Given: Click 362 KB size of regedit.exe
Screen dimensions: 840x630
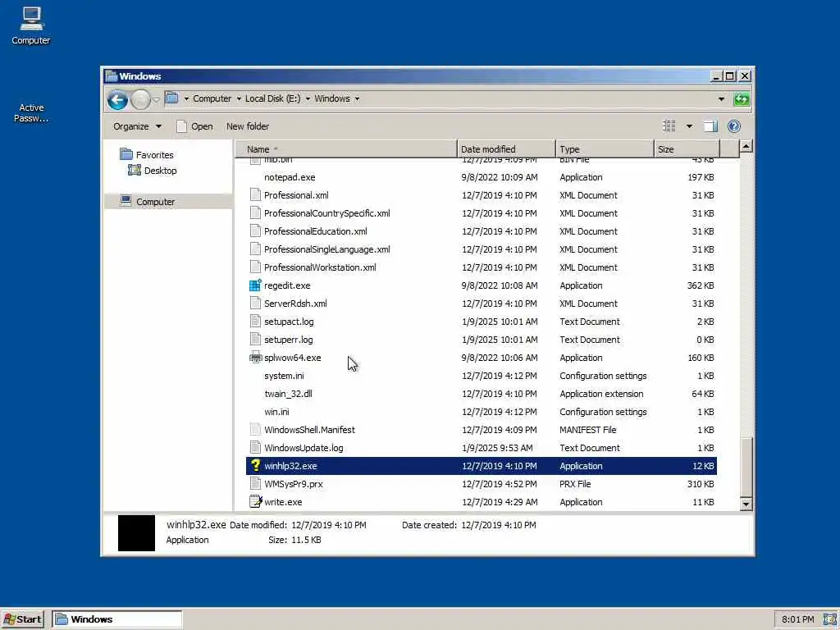Looking at the screenshot, I should pos(701,285).
